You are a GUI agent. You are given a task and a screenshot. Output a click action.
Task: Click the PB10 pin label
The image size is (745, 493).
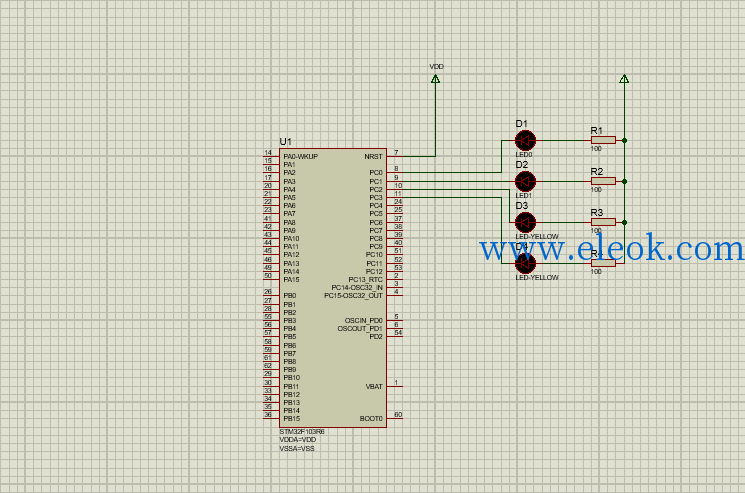coord(292,378)
